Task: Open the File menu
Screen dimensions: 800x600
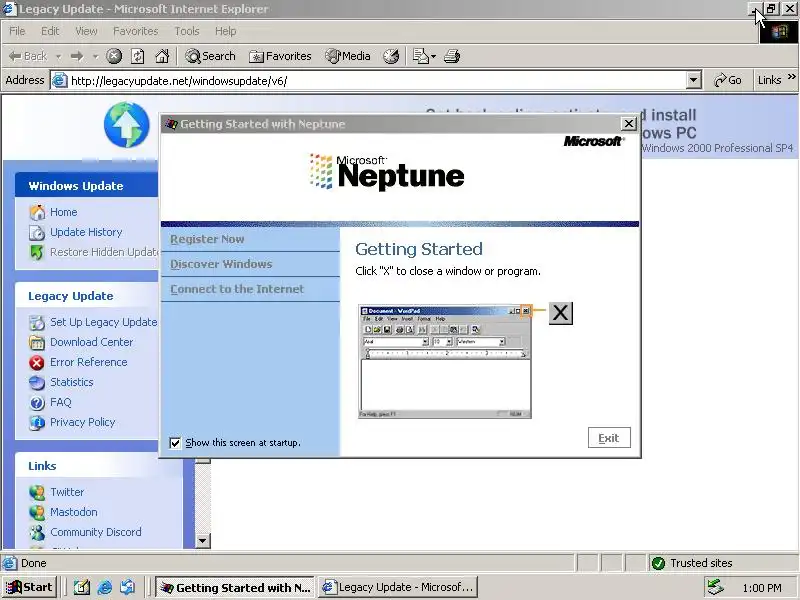Action: point(17,31)
